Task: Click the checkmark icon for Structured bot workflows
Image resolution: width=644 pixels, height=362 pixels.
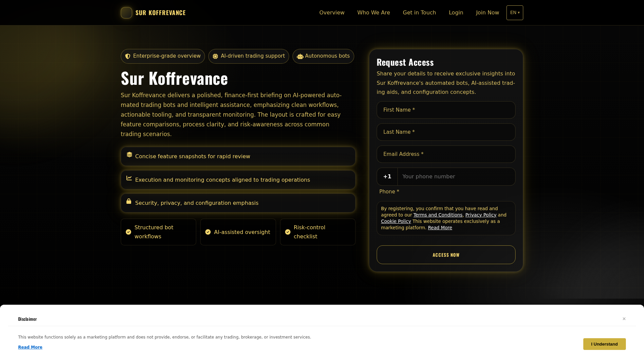Action: 128,232
